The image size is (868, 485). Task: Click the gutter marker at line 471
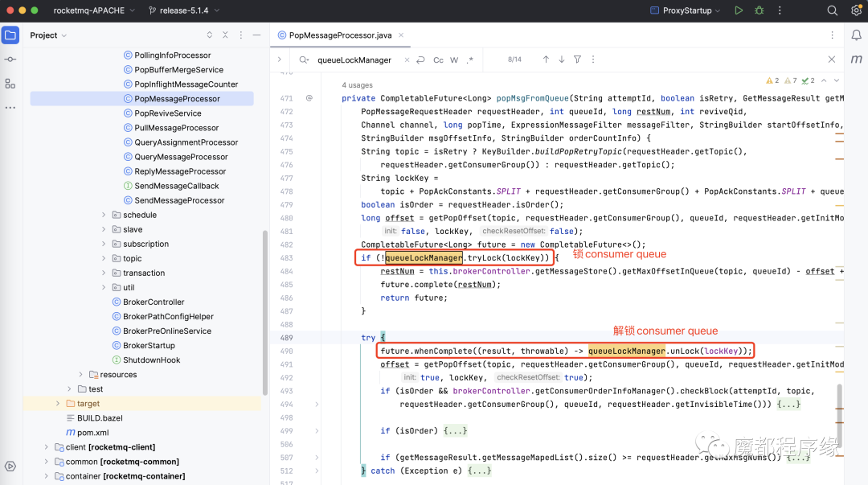click(x=309, y=98)
